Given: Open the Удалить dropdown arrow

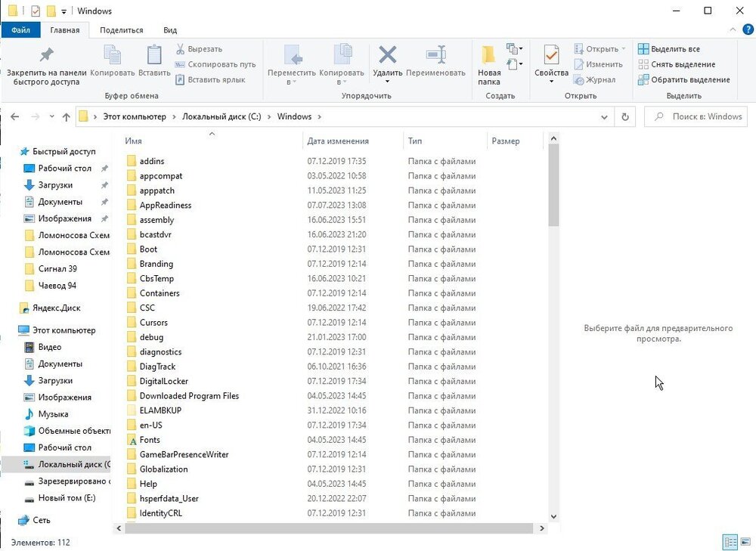Looking at the screenshot, I should coord(387,82).
